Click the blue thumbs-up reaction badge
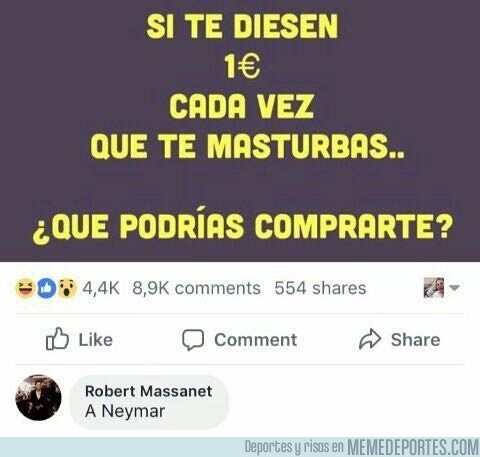The width and height of the screenshot is (480, 457). coord(46,288)
